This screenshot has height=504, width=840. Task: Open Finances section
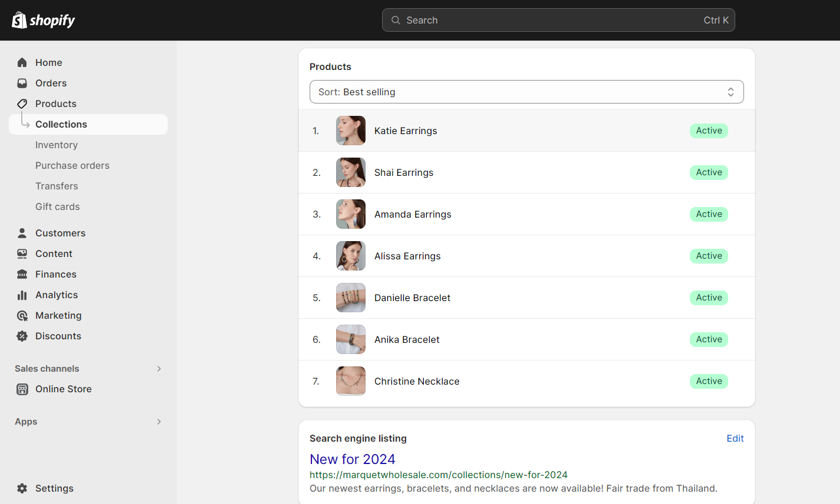coord(56,274)
